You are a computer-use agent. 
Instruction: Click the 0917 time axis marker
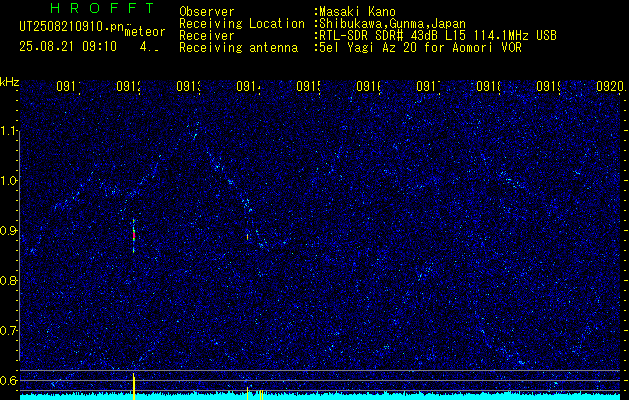[x=428, y=86]
